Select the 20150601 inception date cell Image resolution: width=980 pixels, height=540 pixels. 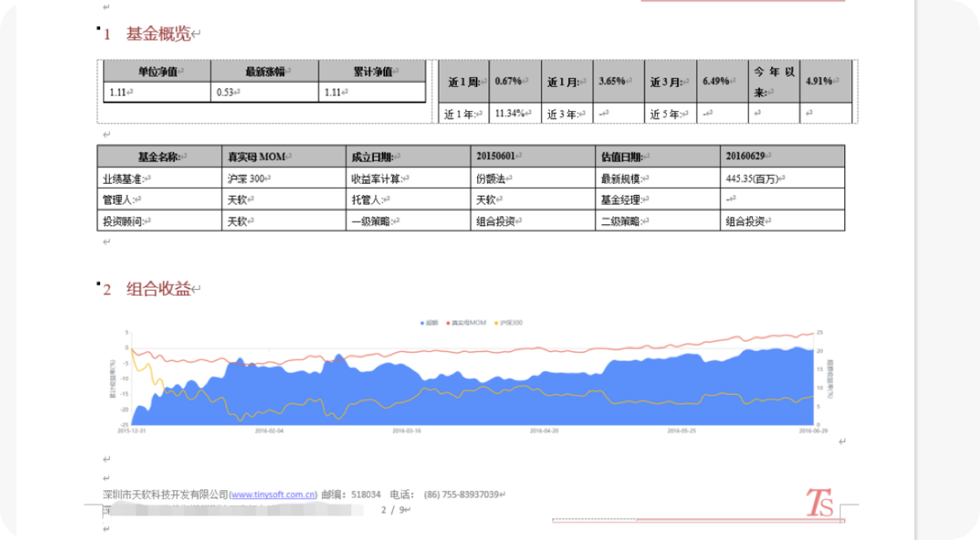pyautogui.click(x=533, y=156)
